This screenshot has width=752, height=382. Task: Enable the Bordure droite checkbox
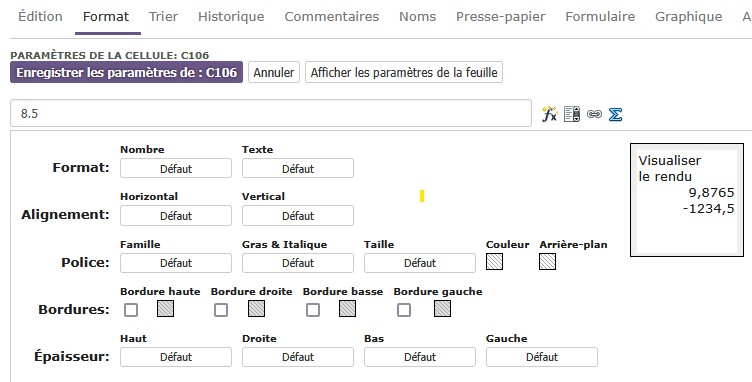point(221,310)
